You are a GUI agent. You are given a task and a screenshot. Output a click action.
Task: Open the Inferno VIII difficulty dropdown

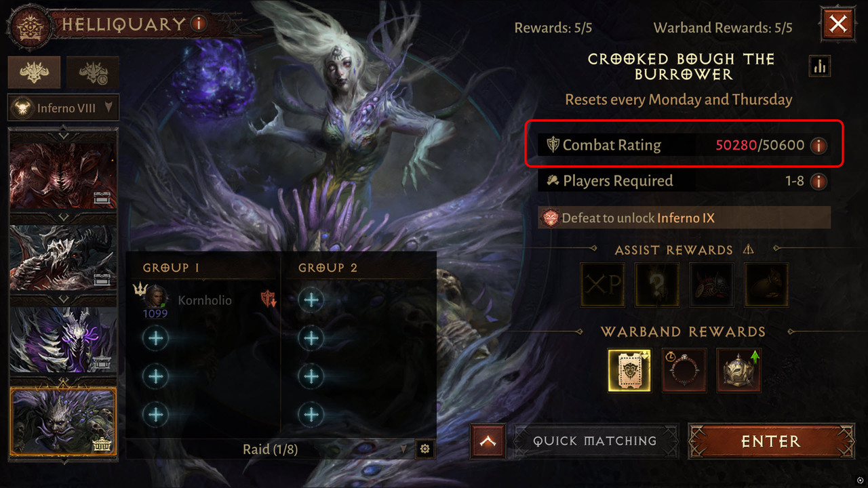click(63, 108)
